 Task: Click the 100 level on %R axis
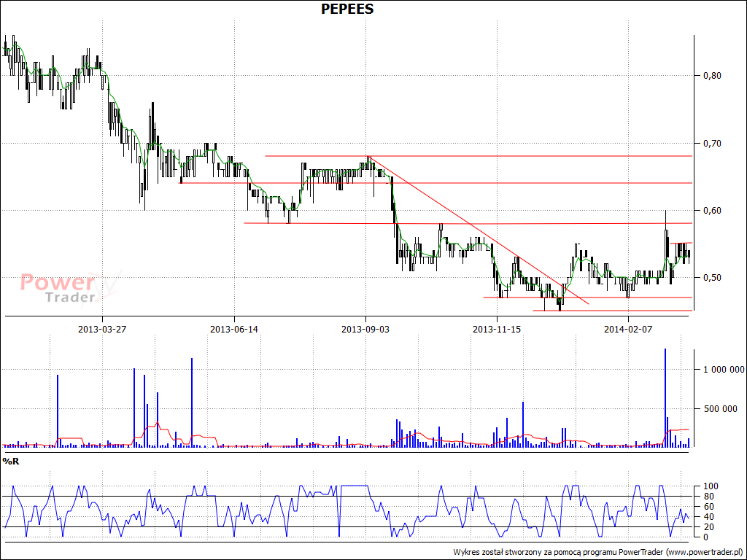(x=711, y=486)
